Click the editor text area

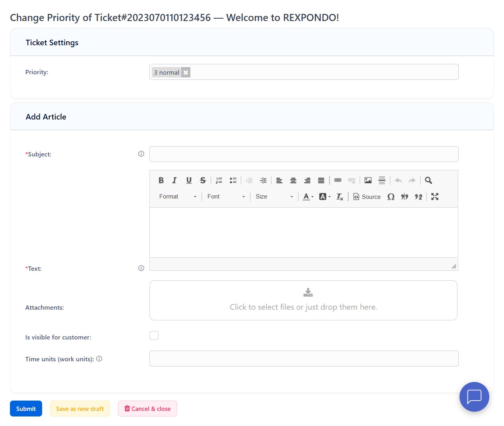304,232
